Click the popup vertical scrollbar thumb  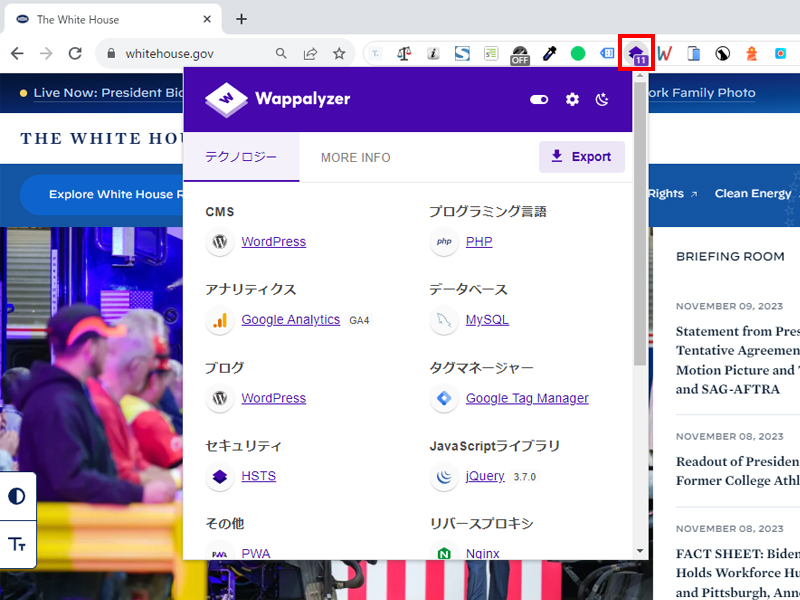pos(640,223)
